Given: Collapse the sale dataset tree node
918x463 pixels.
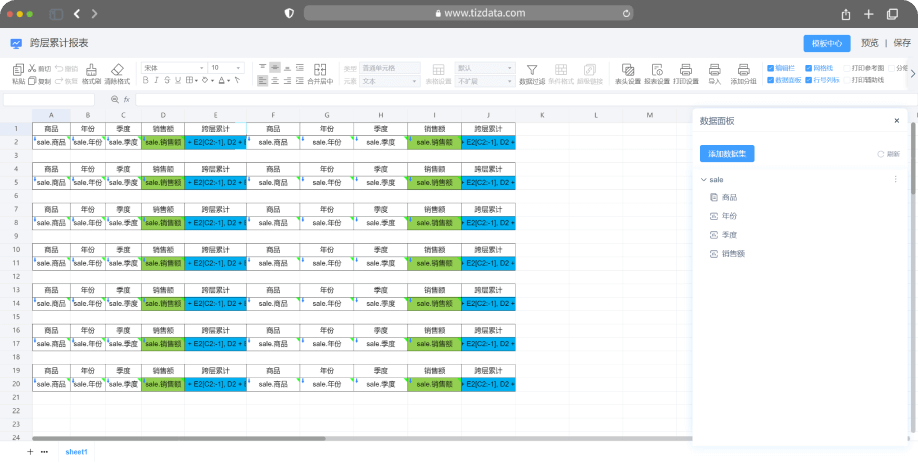Looking at the screenshot, I should 703,180.
